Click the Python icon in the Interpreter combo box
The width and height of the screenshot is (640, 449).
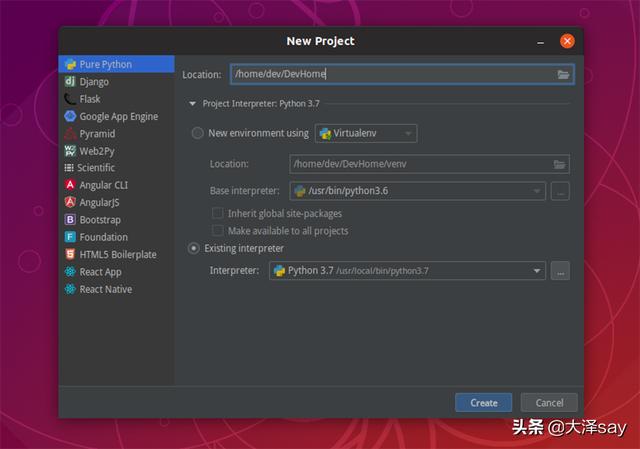279,271
